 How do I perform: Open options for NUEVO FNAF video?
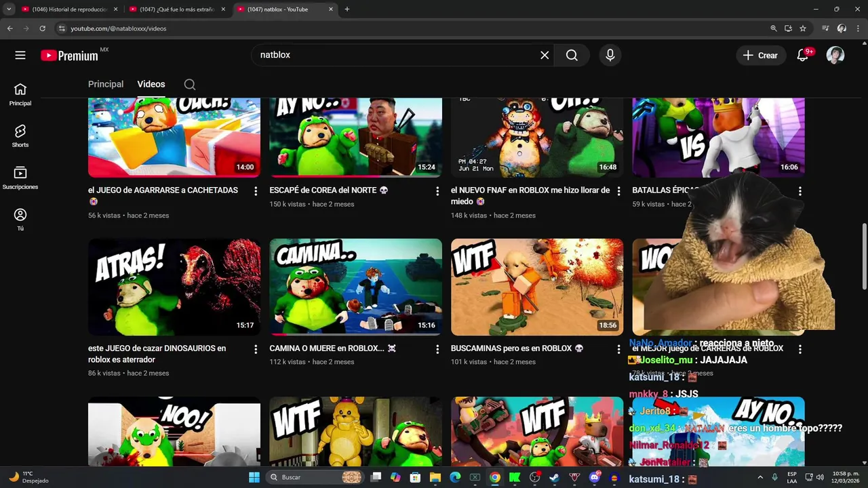(x=618, y=192)
